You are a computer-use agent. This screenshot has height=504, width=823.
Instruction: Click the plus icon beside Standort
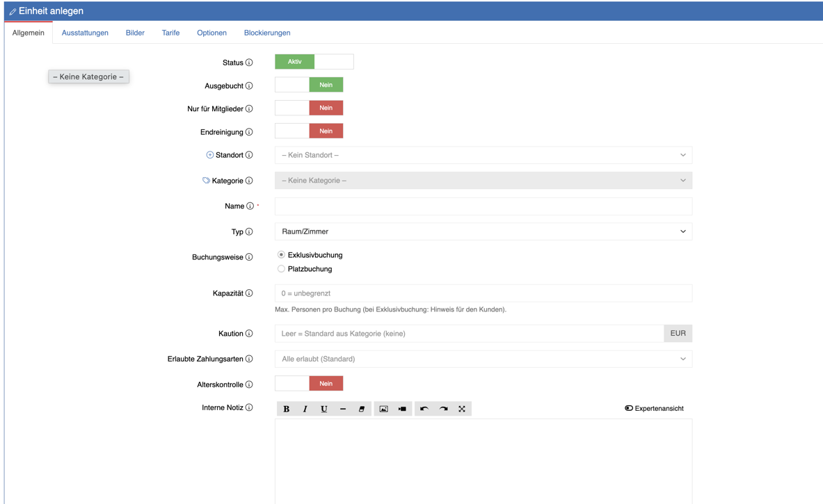210,155
